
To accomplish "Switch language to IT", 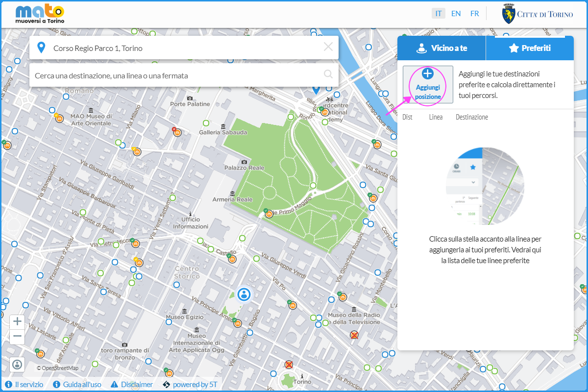I will (439, 14).
